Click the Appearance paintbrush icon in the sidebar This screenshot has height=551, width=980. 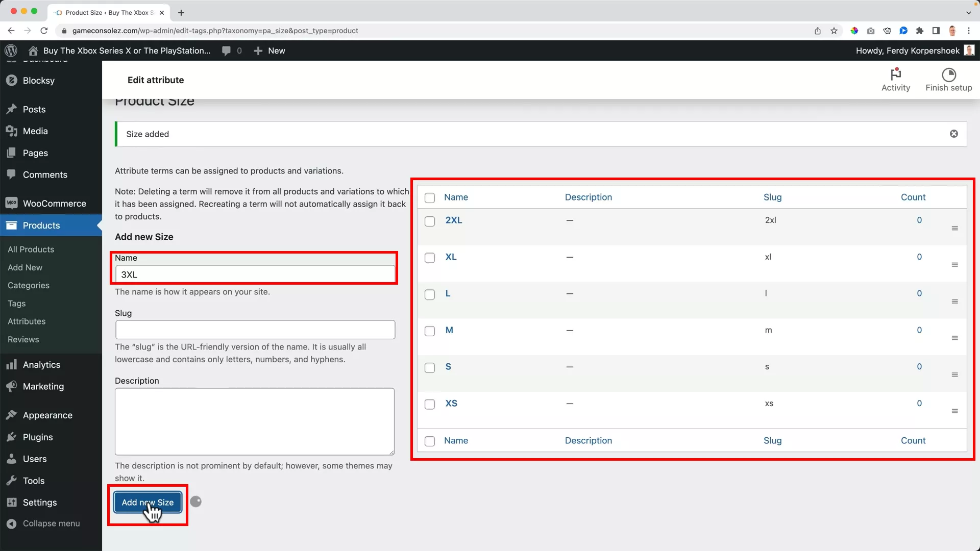pos(11,415)
